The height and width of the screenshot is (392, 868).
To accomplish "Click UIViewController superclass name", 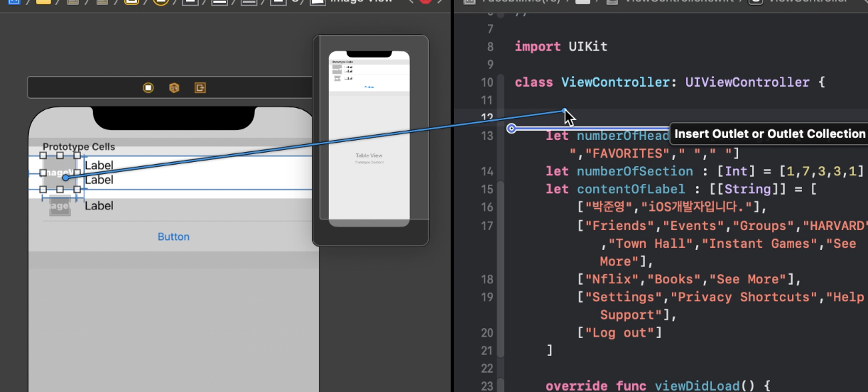I will point(747,82).
